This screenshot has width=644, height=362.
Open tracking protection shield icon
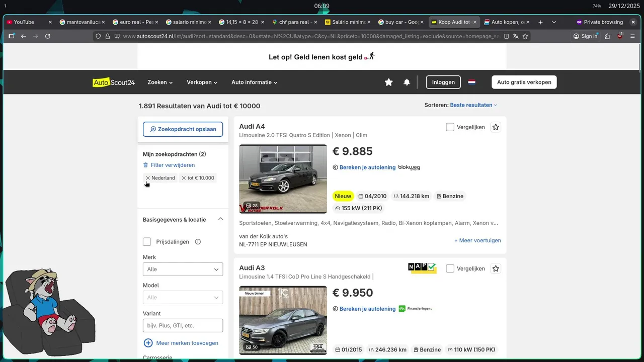coord(98,36)
